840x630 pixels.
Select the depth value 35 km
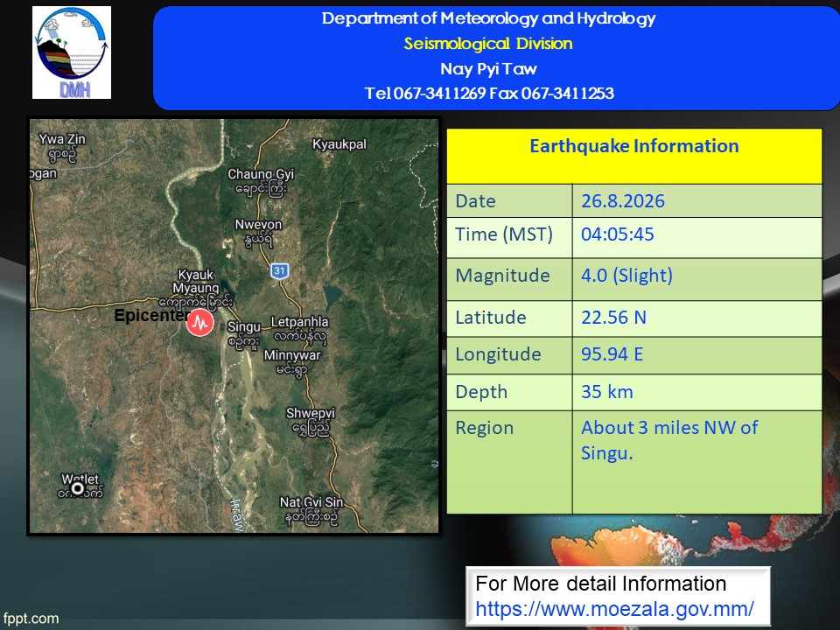pos(607,392)
